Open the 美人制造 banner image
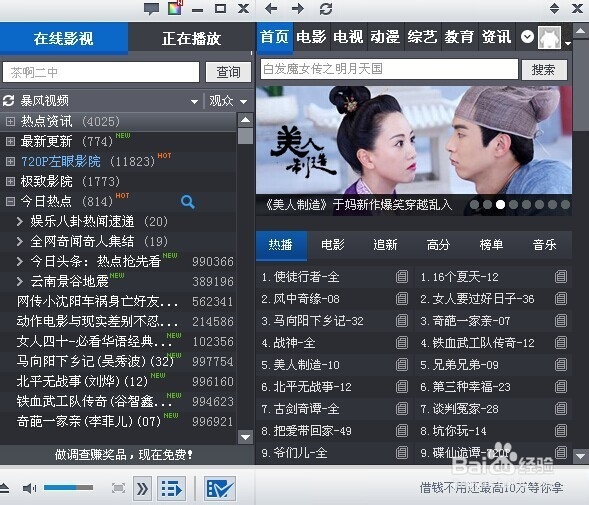 (x=414, y=140)
